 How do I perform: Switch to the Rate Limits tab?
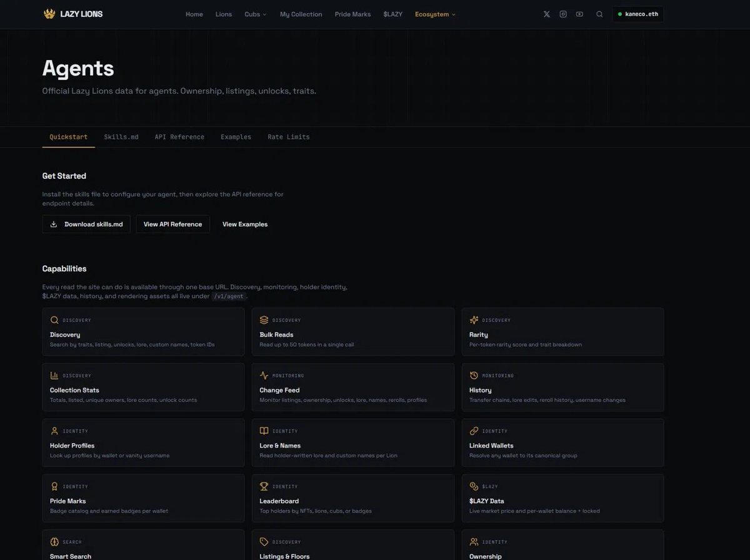pyautogui.click(x=289, y=137)
